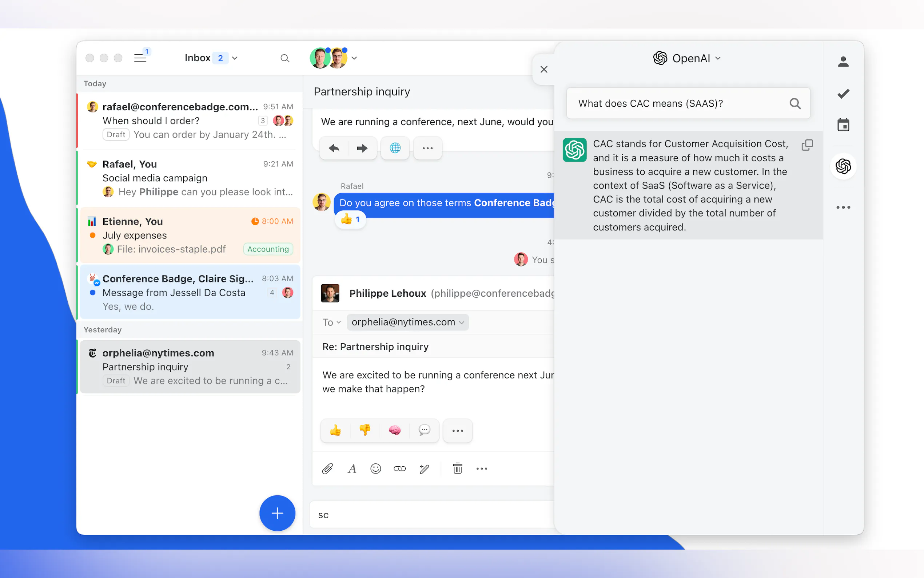Viewport: 924px width, 578px height.
Task: Click the blue compose plus button
Action: 277,513
